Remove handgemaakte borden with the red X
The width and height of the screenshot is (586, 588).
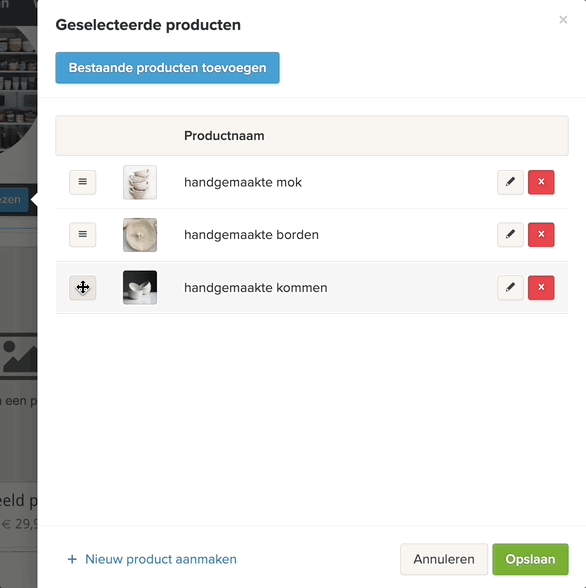pos(541,235)
